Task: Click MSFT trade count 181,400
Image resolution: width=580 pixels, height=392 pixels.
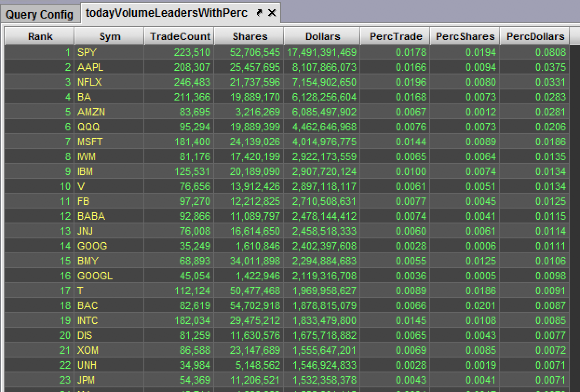Action: click(179, 142)
